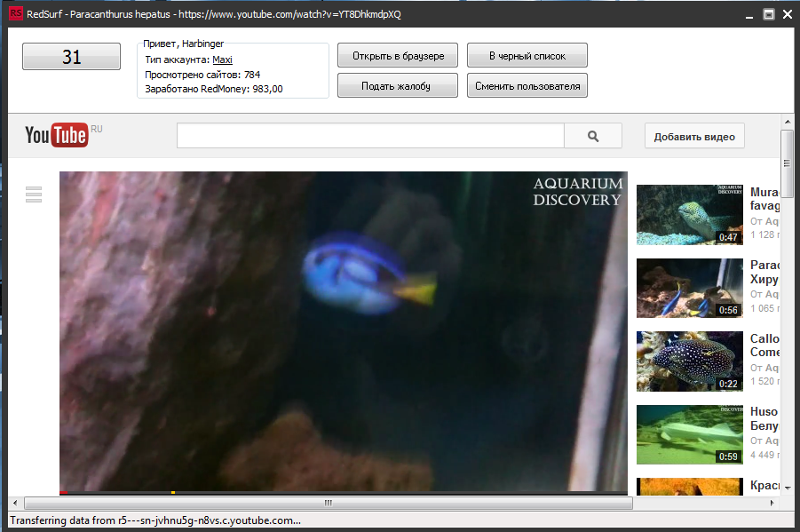Click the Сменить пользователя button

tap(527, 86)
